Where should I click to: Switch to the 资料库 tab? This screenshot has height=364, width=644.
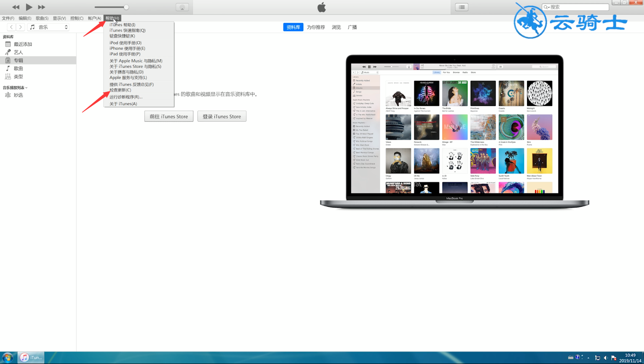click(293, 27)
